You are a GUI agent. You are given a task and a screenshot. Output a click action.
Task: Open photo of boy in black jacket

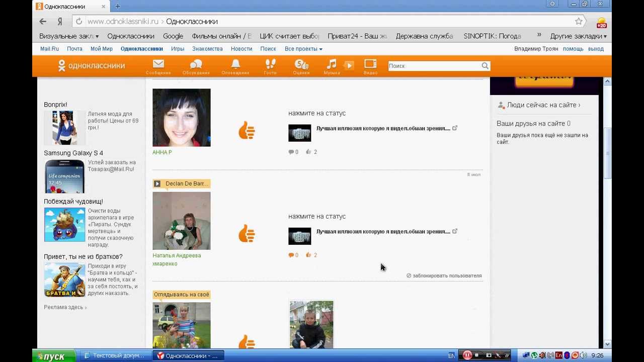(x=311, y=324)
